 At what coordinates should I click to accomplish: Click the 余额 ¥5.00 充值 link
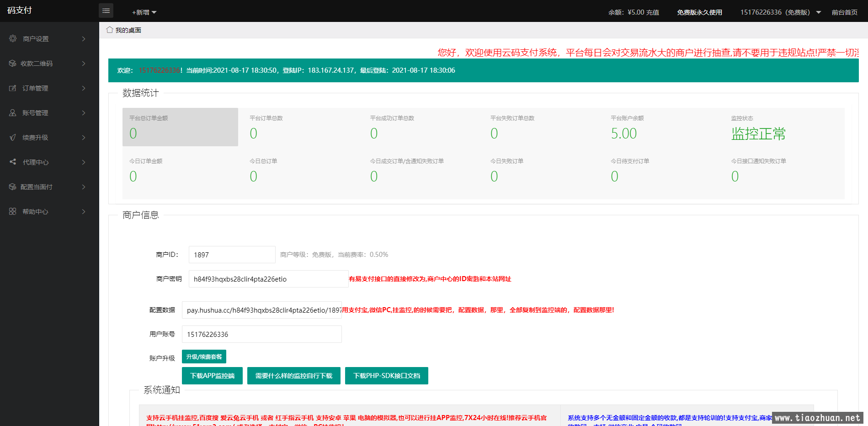click(x=634, y=12)
